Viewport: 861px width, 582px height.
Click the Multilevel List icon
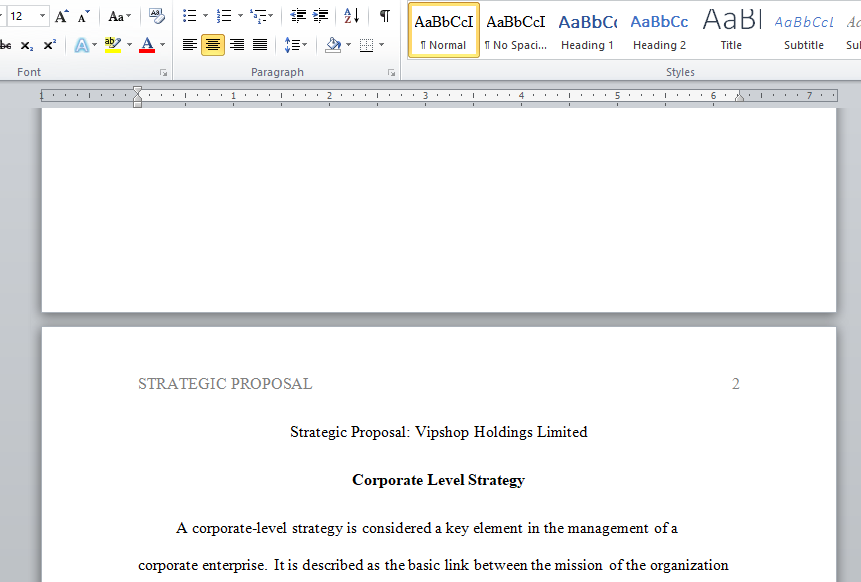[x=257, y=16]
